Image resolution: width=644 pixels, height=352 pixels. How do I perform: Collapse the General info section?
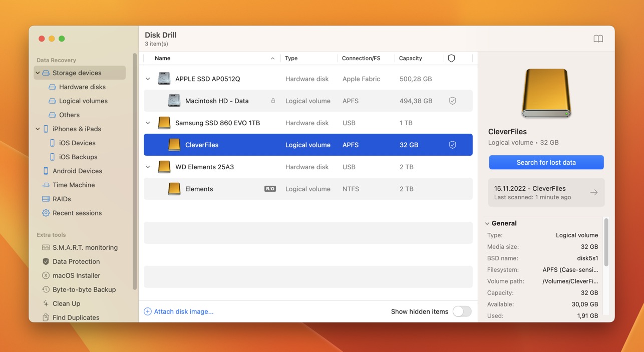pos(487,223)
